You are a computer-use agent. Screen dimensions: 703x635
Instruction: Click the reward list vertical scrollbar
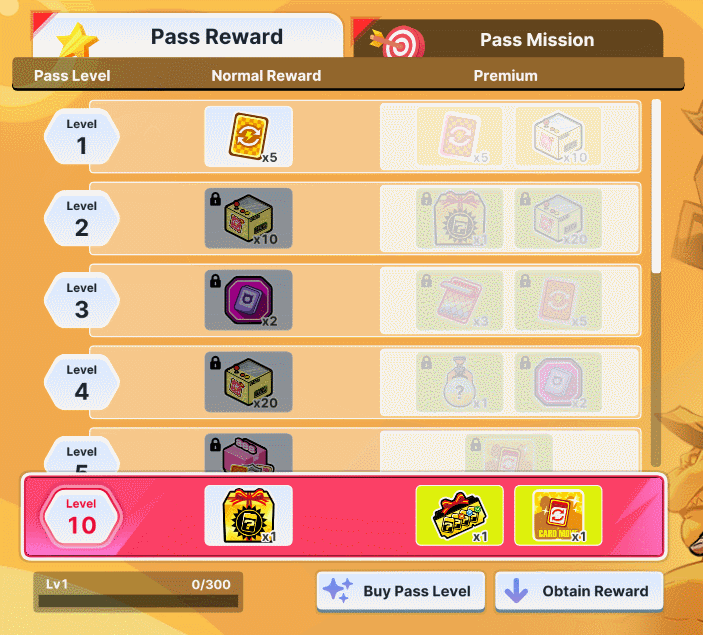656,283
